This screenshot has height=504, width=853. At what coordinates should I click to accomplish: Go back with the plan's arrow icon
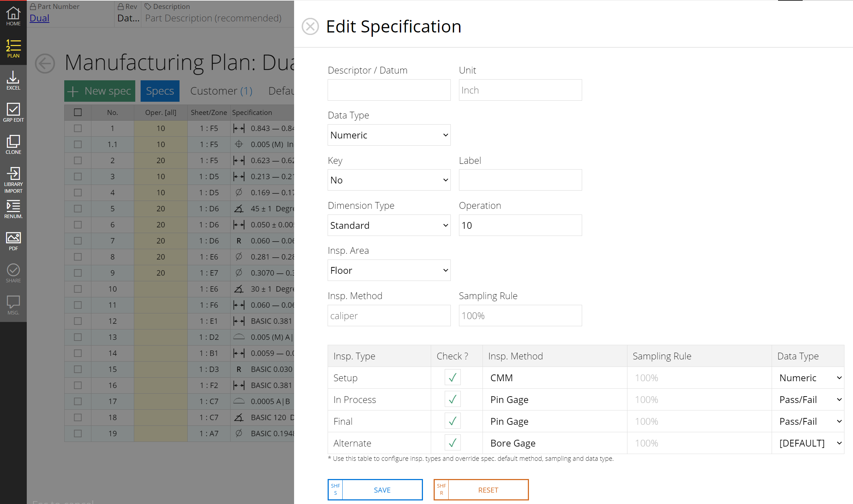pos(45,64)
